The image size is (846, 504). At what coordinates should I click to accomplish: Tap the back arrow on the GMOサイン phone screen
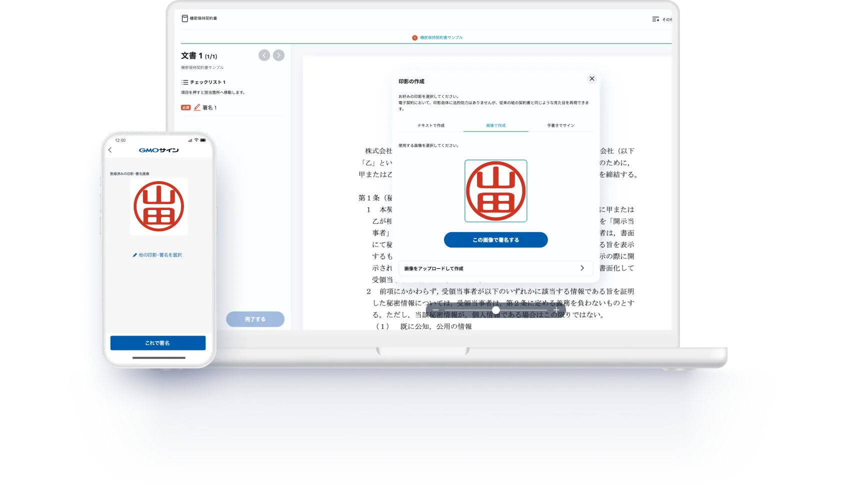pos(110,149)
